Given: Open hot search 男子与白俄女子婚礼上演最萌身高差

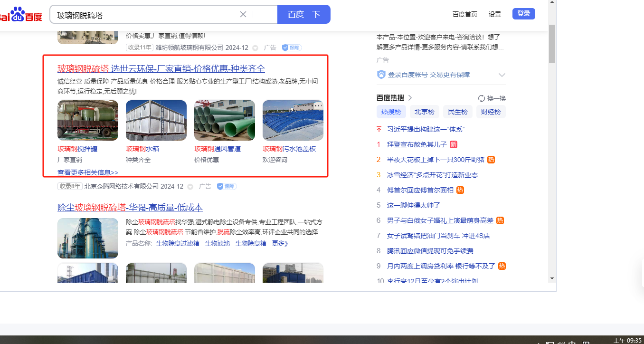Looking at the screenshot, I should [440, 220].
